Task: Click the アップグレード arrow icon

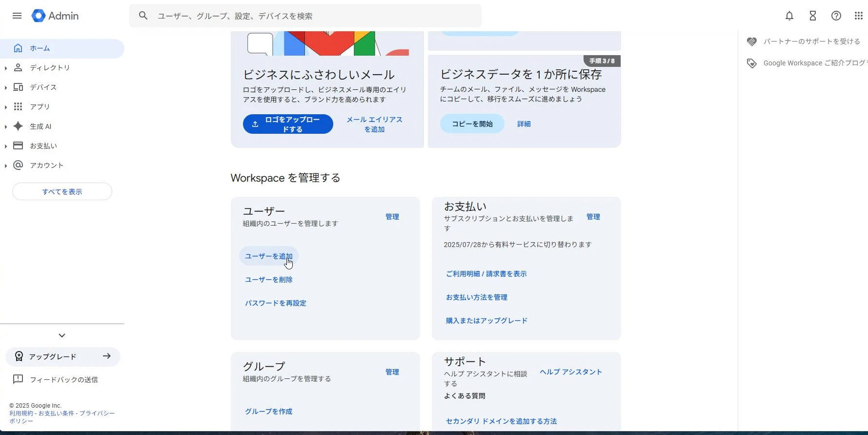Action: 107,356
